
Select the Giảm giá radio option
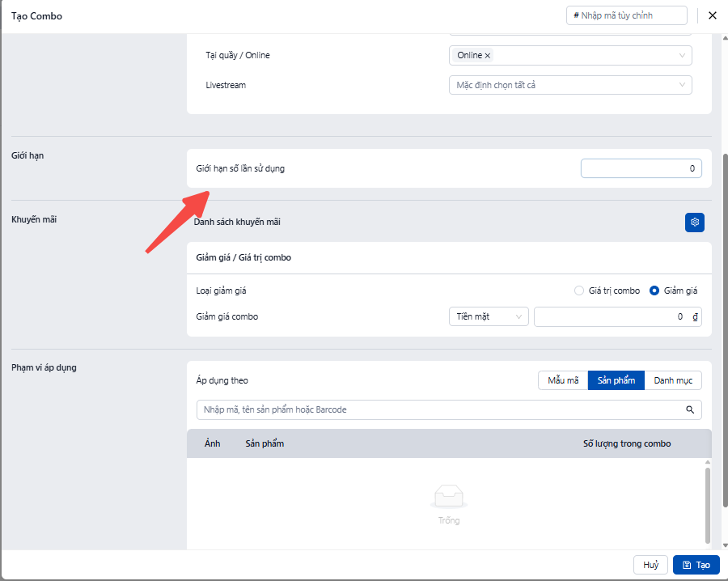[654, 291]
